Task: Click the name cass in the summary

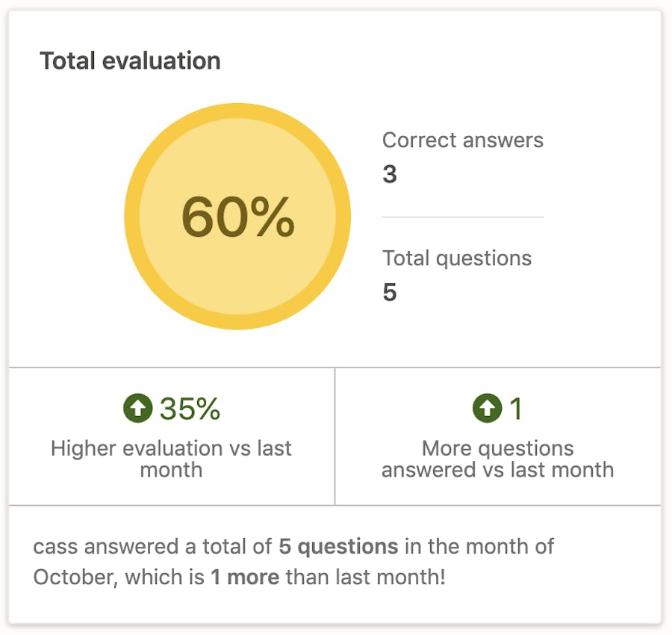Action: [55, 546]
